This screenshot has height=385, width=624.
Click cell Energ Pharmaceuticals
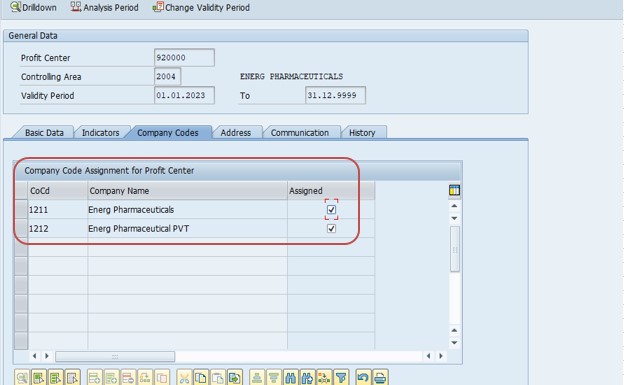(187, 209)
